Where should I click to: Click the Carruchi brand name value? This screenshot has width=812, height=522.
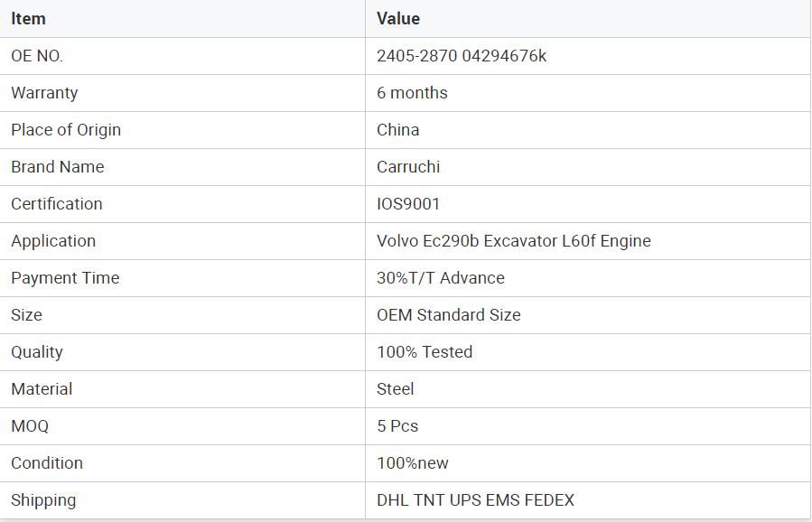tap(408, 167)
